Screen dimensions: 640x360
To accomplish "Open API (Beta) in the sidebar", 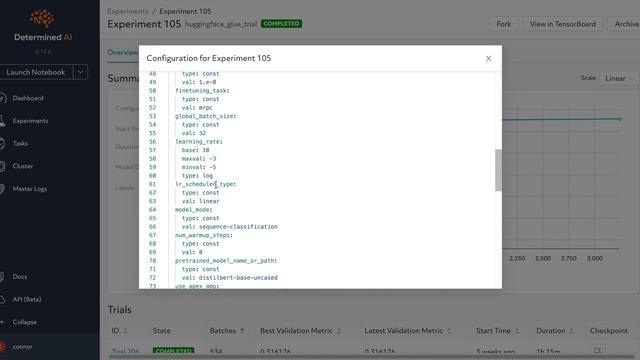I will tap(27, 299).
